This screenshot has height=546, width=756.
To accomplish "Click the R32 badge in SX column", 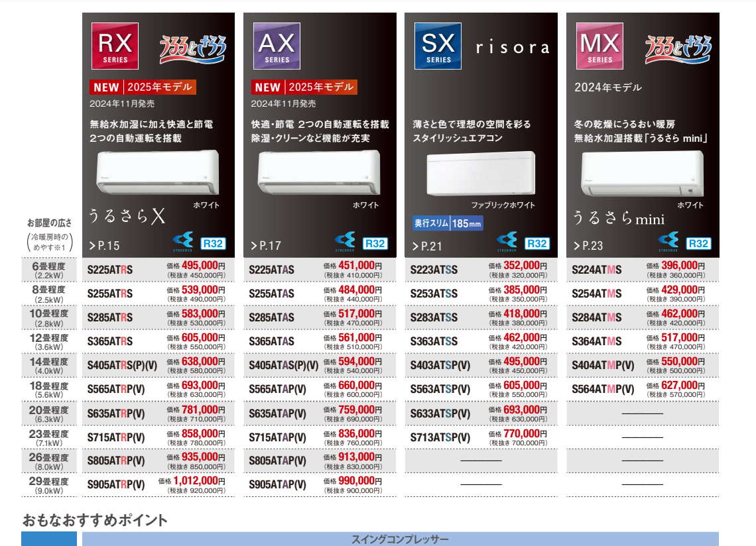I will (536, 243).
